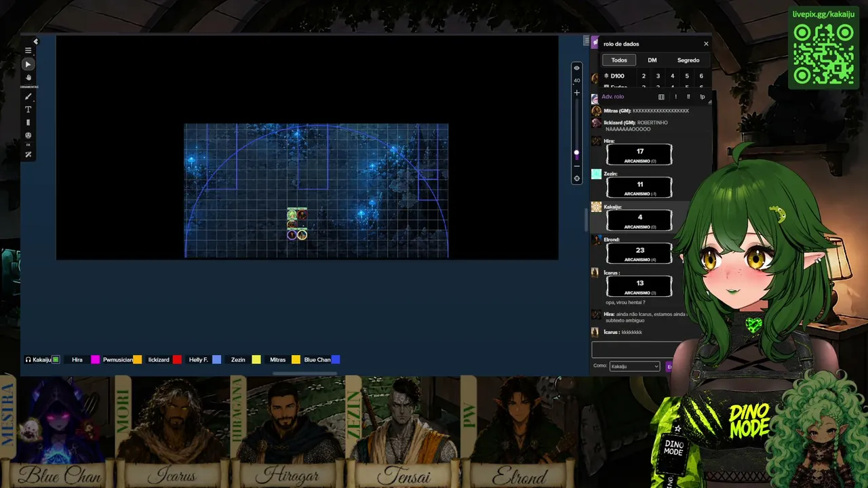Viewport: 868px width, 488px height.
Task: Activate the Pan hand tool
Action: [28, 77]
